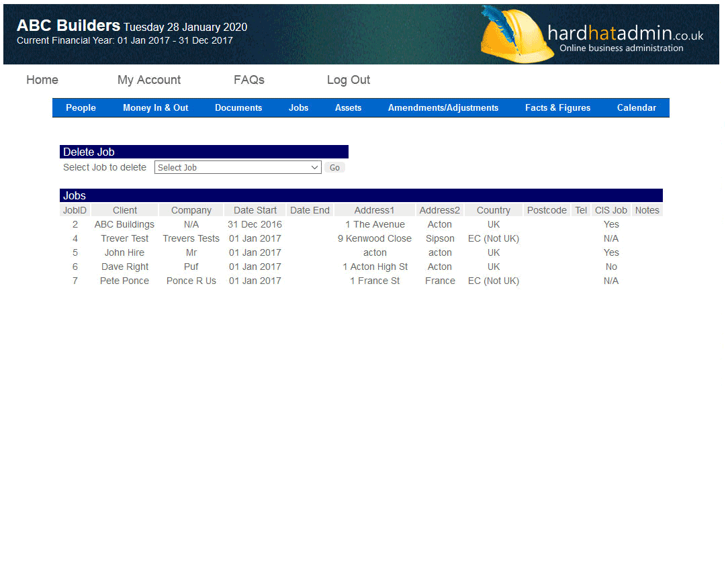Open the Assets menu
This screenshot has width=728, height=572.
coord(348,107)
